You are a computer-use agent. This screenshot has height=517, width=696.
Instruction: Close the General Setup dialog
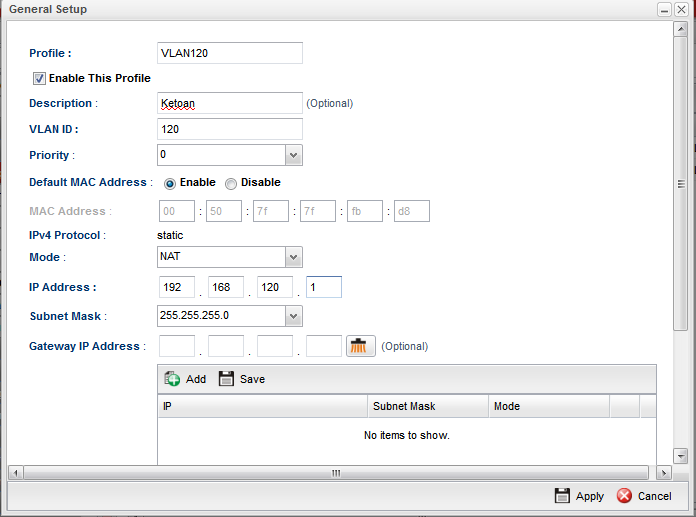point(681,9)
